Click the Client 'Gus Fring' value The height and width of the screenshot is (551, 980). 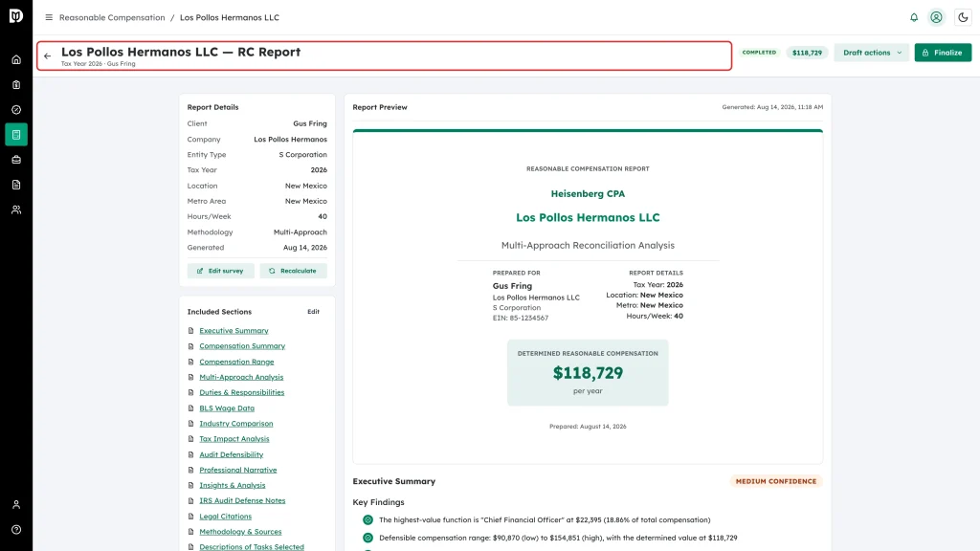[310, 123]
